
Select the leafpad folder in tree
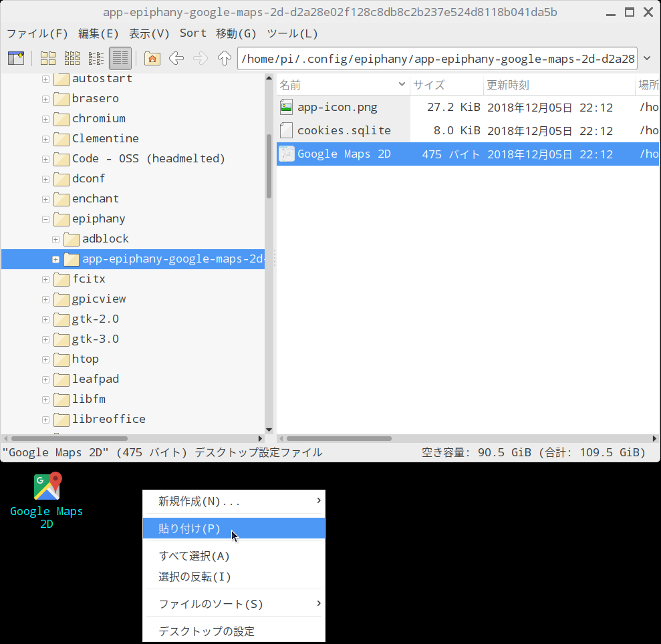click(x=96, y=379)
